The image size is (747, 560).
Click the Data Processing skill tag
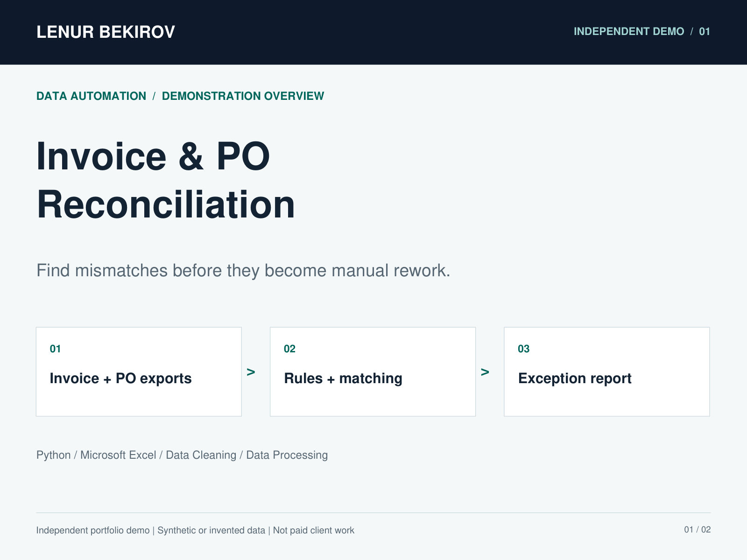click(287, 455)
